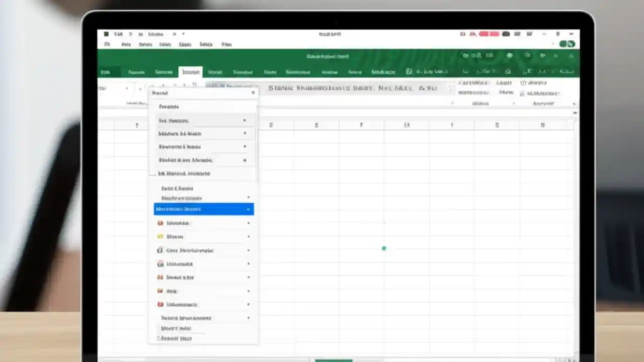Click the bottom-most entry of the dropdown menu
The width and height of the screenshot is (644, 362).
click(x=176, y=338)
